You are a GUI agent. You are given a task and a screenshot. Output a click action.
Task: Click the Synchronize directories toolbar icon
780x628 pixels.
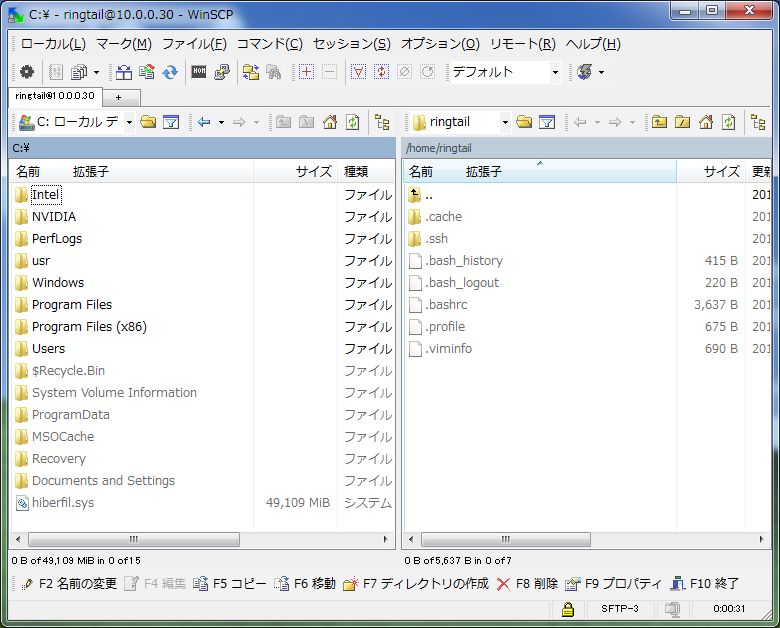(x=147, y=72)
